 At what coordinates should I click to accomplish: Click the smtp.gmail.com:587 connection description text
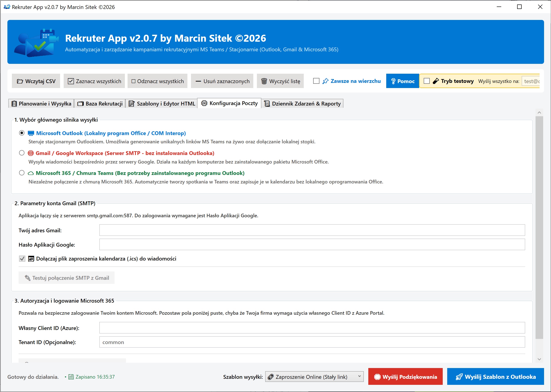138,215
